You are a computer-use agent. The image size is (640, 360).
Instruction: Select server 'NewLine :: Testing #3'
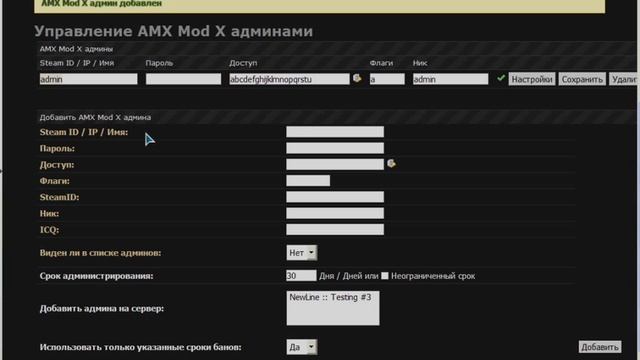click(x=330, y=297)
